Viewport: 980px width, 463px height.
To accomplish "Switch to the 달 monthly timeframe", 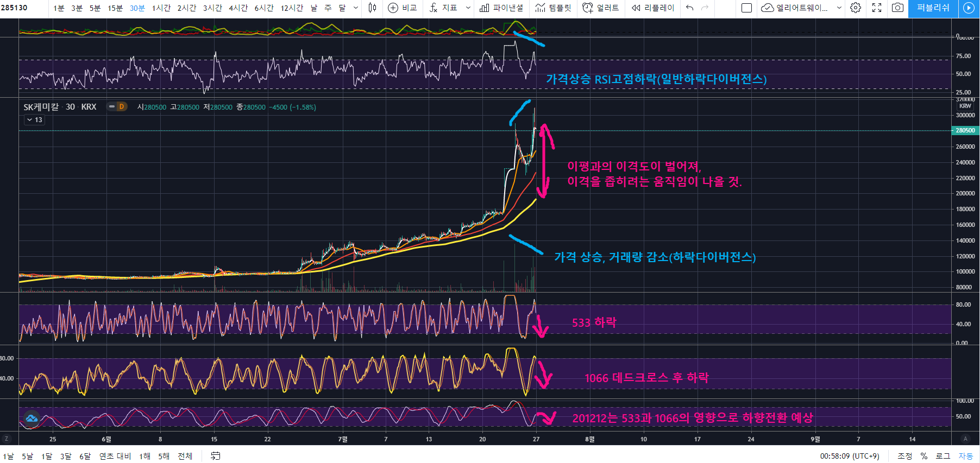I will pyautogui.click(x=342, y=8).
